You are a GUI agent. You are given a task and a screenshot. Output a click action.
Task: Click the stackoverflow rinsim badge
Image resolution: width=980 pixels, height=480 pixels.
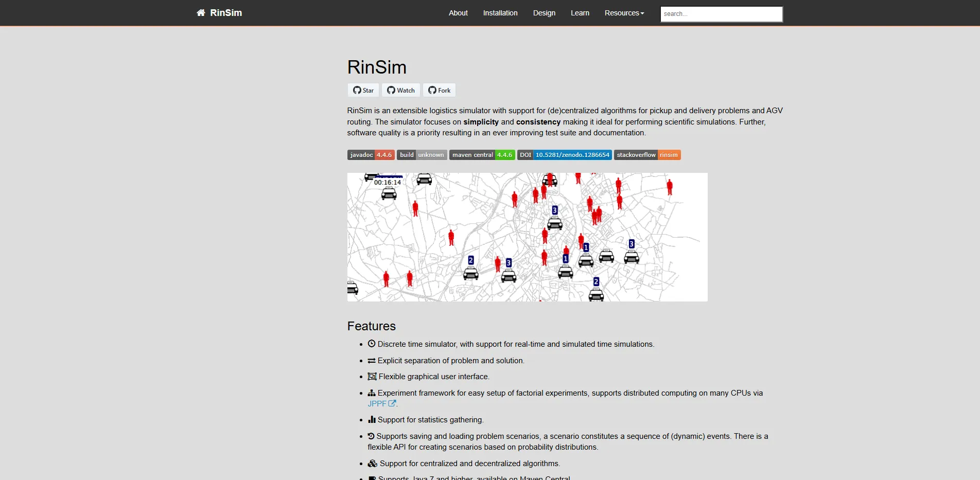click(647, 155)
